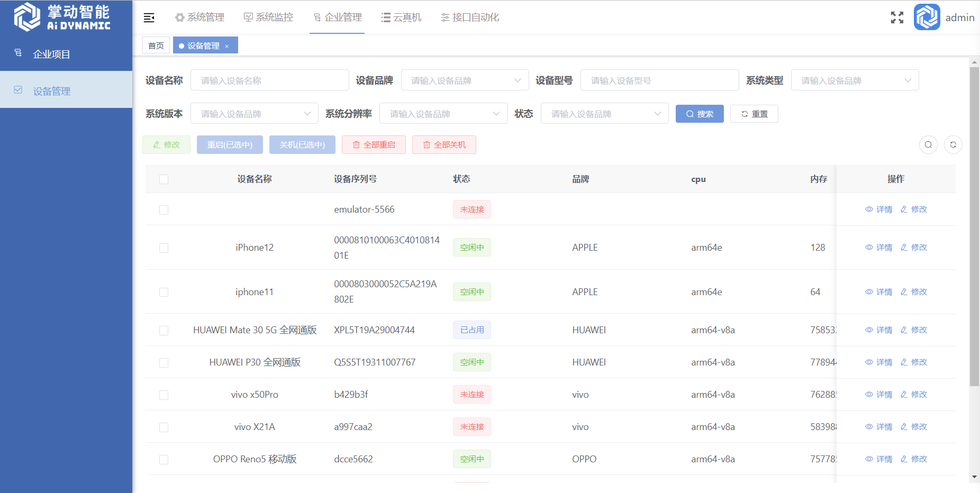This screenshot has height=493, width=980.
Task: View 详情 for emulator-5566
Action: pyautogui.click(x=879, y=209)
